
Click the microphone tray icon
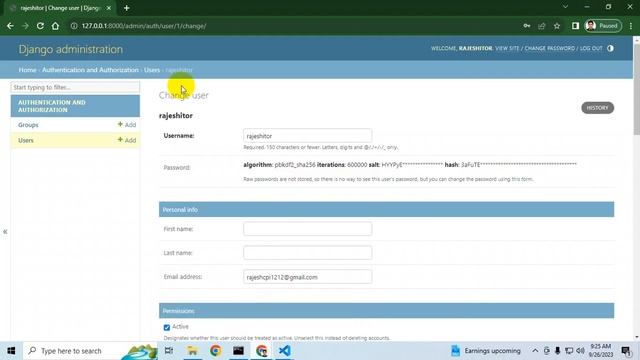557,351
